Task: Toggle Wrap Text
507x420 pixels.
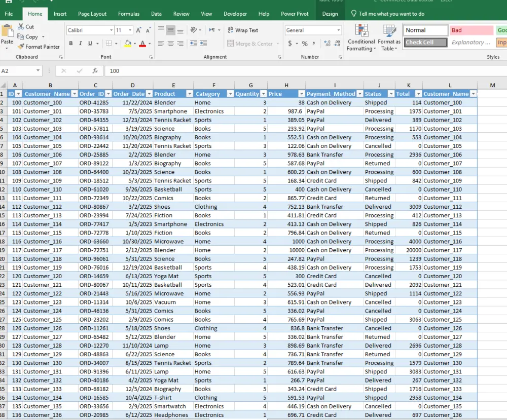Action: pos(243,30)
